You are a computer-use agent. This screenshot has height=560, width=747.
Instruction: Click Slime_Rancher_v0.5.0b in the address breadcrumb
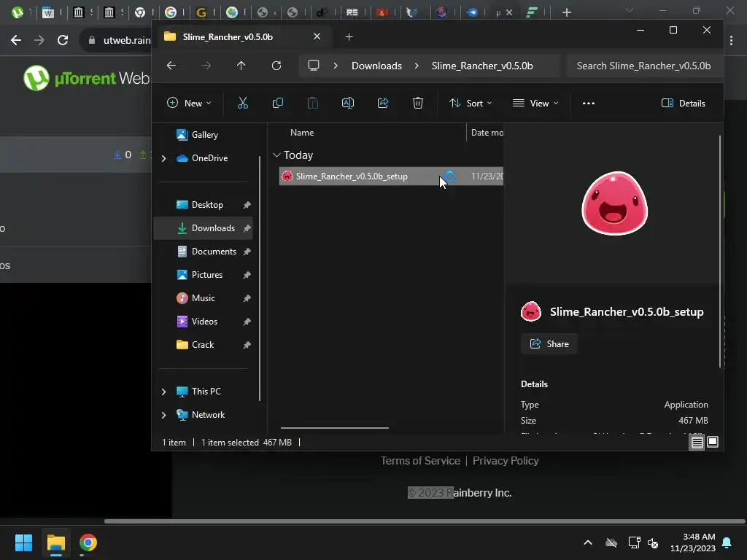(x=482, y=66)
